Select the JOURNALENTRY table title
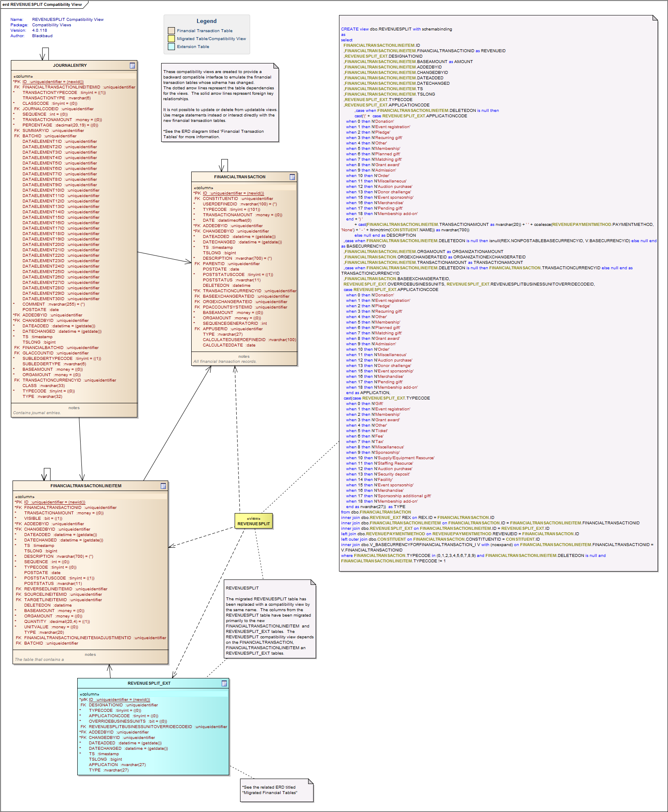 pos(70,66)
